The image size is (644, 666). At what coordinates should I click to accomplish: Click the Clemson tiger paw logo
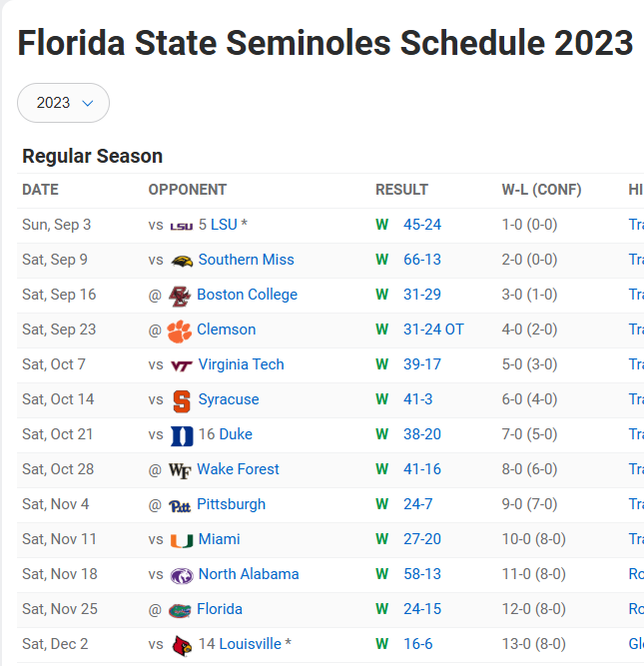click(180, 331)
